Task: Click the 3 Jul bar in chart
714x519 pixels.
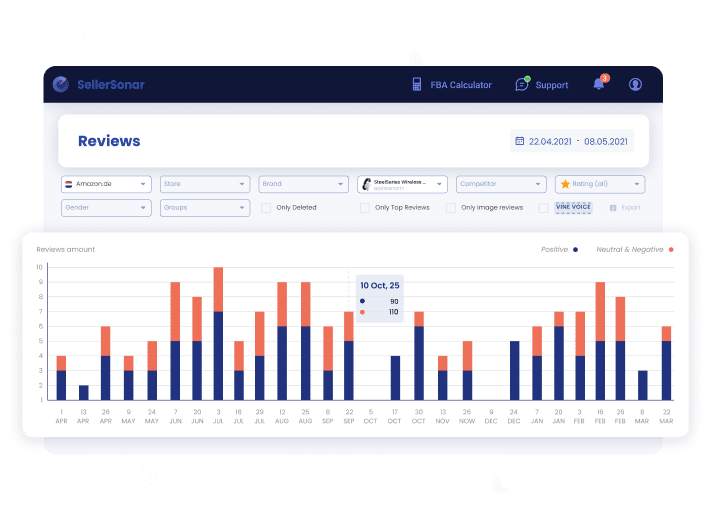Action: coord(218,334)
